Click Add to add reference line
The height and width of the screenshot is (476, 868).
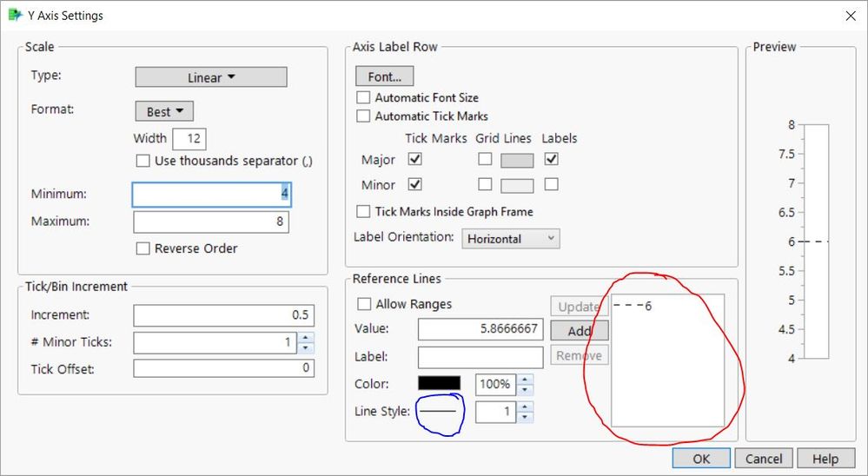coord(579,331)
